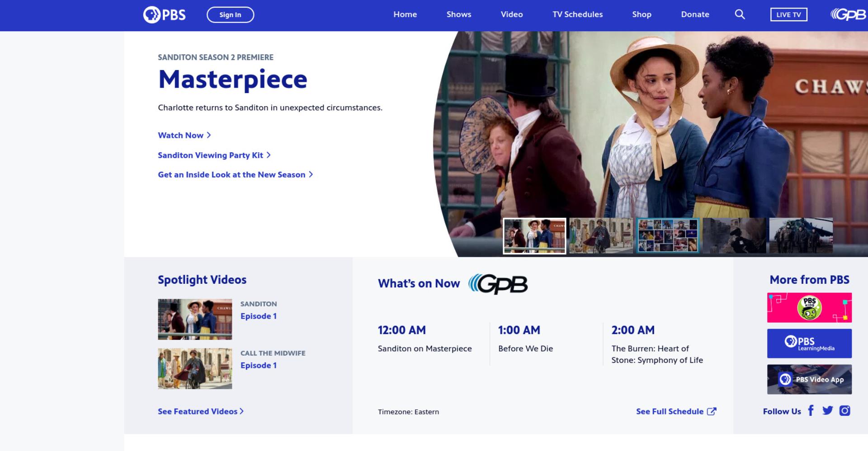Screen dimensions: 868x451
Task: Open Call the Midwife spotlight thumbnail
Action: [x=195, y=369]
